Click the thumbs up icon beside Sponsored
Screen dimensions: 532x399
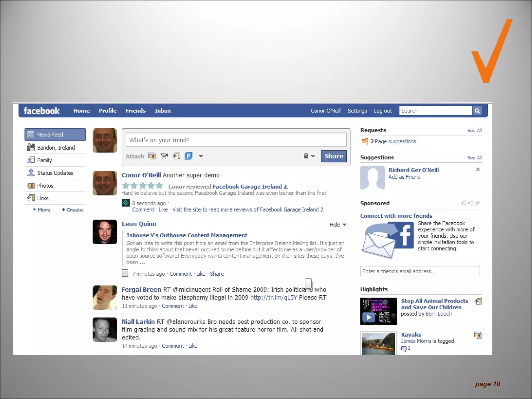(464, 203)
